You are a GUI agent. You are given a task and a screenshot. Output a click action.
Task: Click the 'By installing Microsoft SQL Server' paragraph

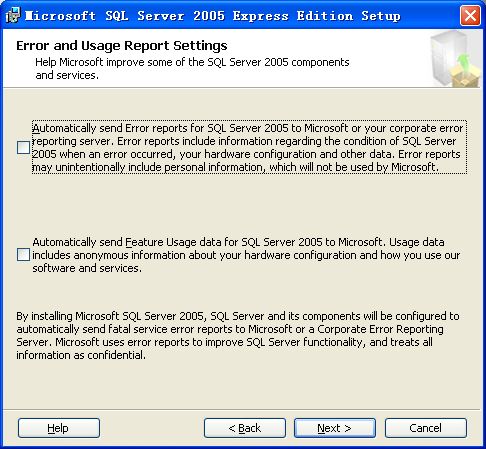[238, 335]
